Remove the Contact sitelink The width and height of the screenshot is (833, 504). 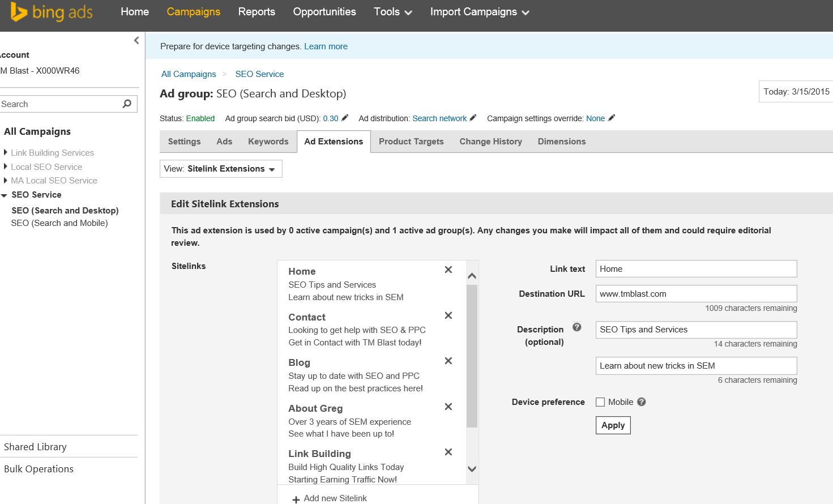click(x=448, y=315)
